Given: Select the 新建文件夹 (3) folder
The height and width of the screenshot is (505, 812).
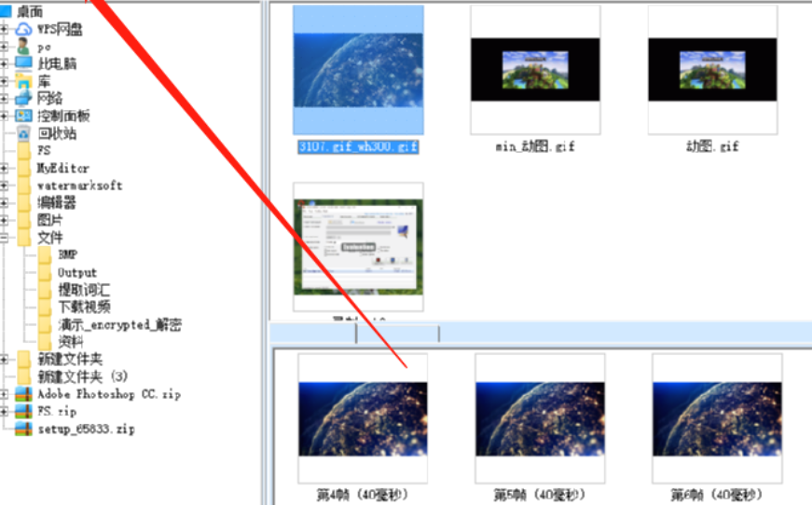Looking at the screenshot, I should tap(82, 376).
